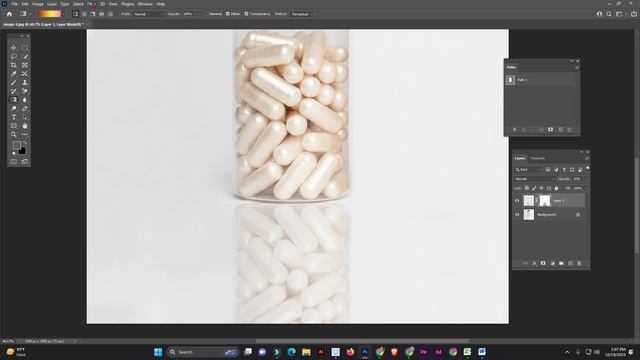This screenshot has width=640, height=360.
Task: Open the Paths panel flyout menu
Action: tap(577, 67)
